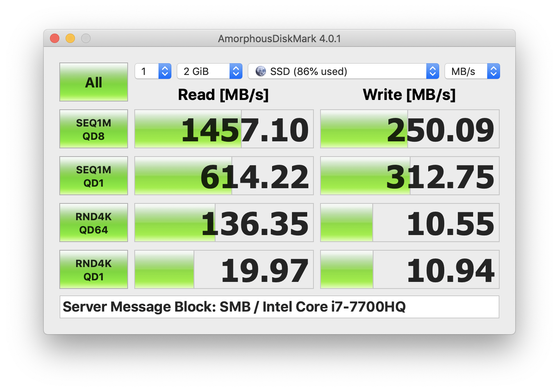Click the Server Message Block comment field
Image resolution: width=559 pixels, height=392 pixels.
(279, 307)
